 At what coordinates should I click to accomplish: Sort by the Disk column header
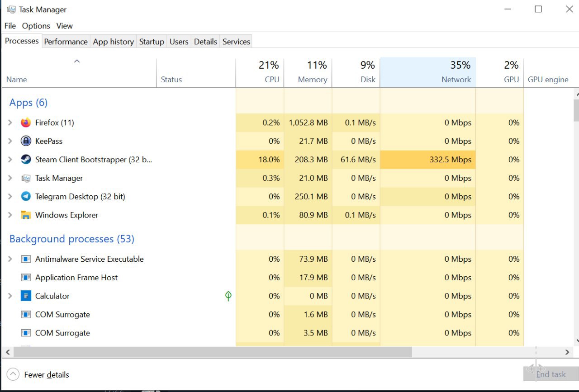[356, 72]
